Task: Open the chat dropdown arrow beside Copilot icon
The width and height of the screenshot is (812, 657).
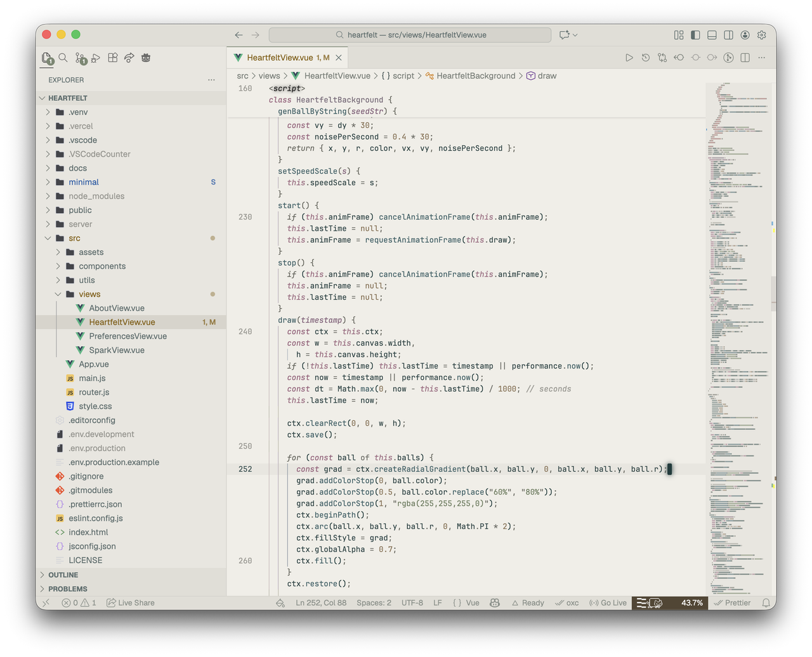Action: (x=575, y=35)
